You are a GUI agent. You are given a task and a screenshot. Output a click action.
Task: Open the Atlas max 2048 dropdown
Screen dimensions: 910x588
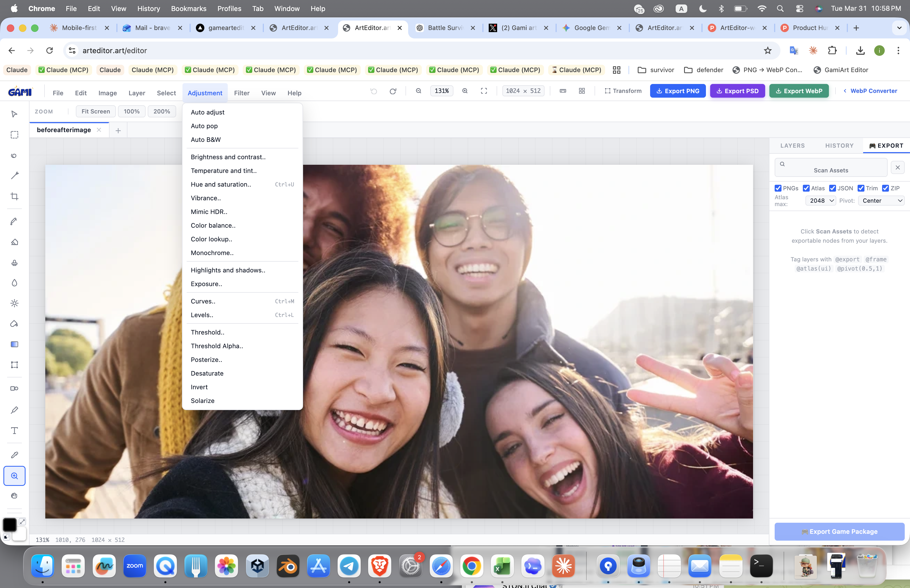click(x=820, y=201)
